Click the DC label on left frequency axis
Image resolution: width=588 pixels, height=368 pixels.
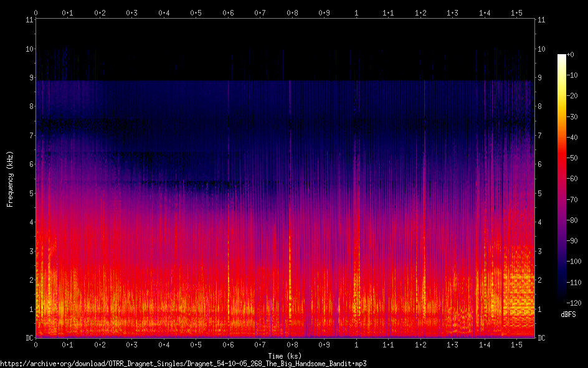click(x=28, y=338)
